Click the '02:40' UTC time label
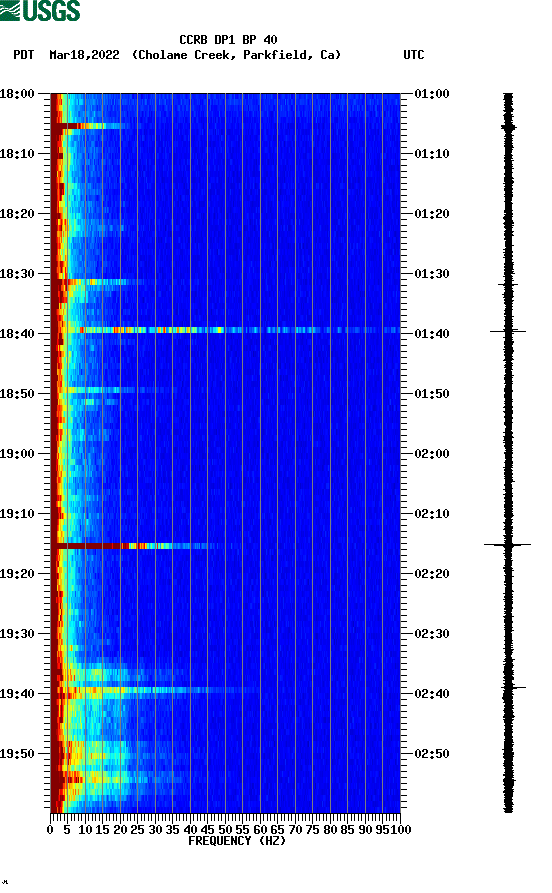The image size is (552, 893). [432, 694]
